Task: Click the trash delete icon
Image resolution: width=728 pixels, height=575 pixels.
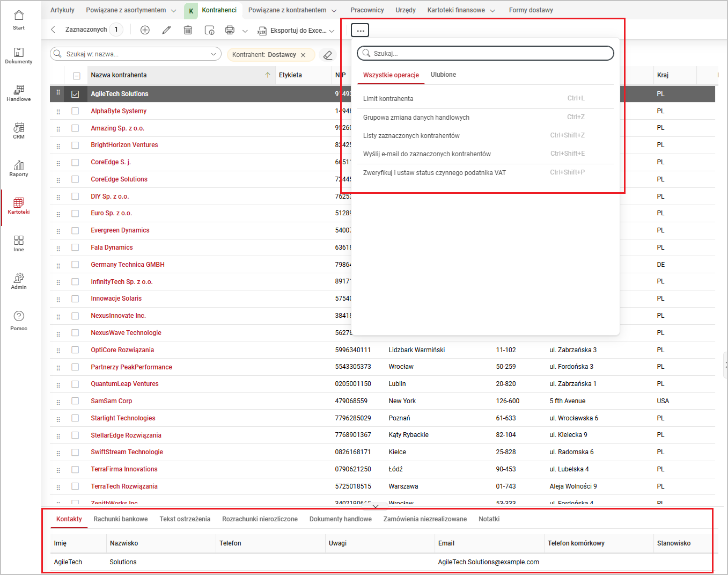Action: point(188,30)
